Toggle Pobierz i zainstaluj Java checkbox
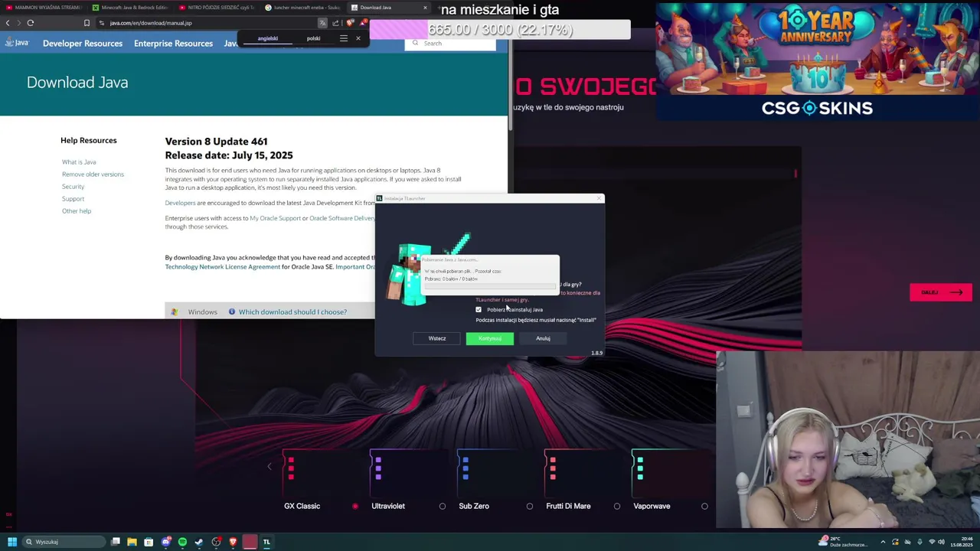This screenshot has width=980, height=551. tap(479, 309)
